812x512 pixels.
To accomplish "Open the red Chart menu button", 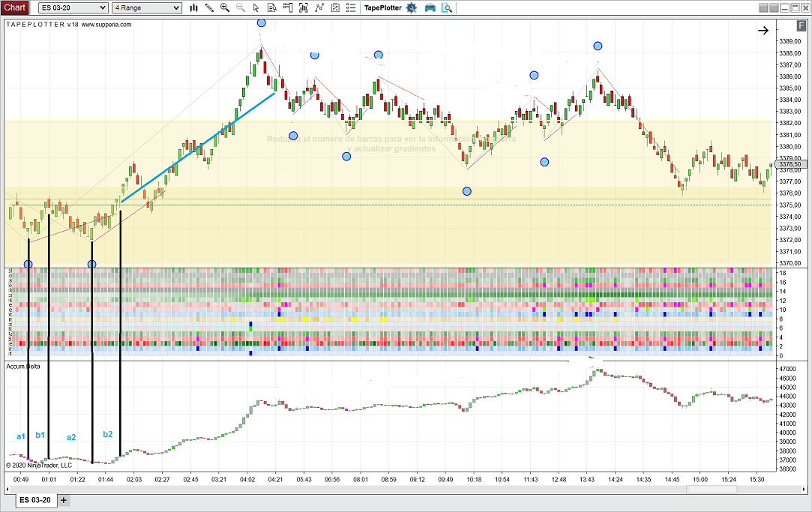I will click(15, 7).
